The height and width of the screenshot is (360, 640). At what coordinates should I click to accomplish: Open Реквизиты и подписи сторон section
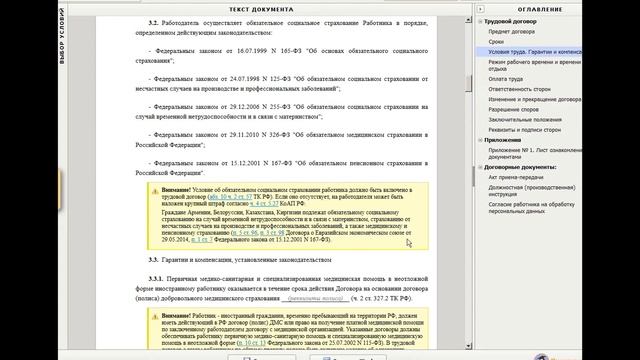tap(524, 130)
